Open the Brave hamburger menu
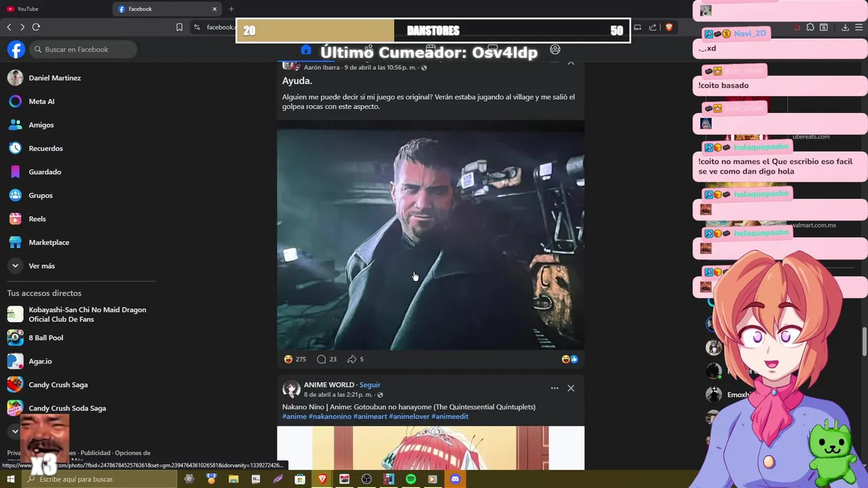 [859, 27]
